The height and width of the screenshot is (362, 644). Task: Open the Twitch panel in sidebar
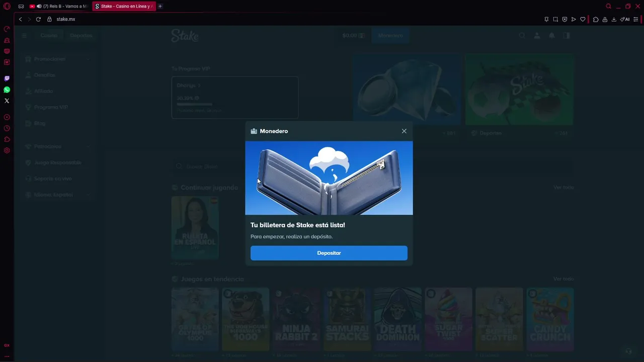click(x=7, y=78)
